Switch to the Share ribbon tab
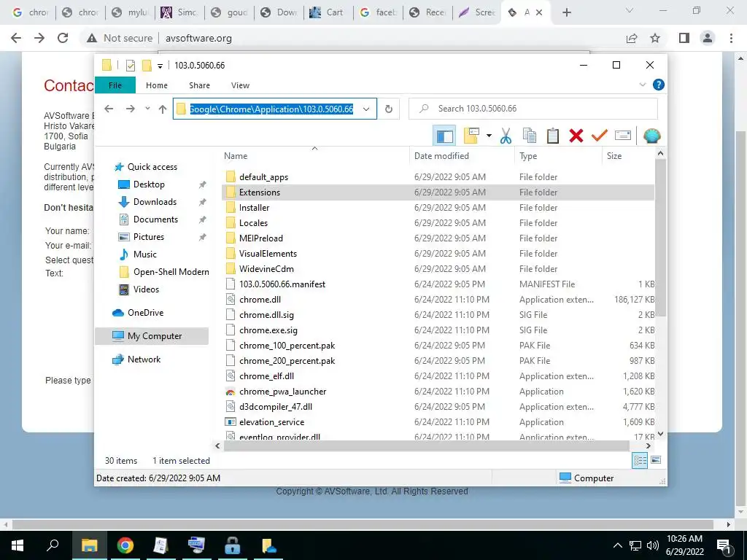This screenshot has width=747, height=560. pyautogui.click(x=199, y=85)
